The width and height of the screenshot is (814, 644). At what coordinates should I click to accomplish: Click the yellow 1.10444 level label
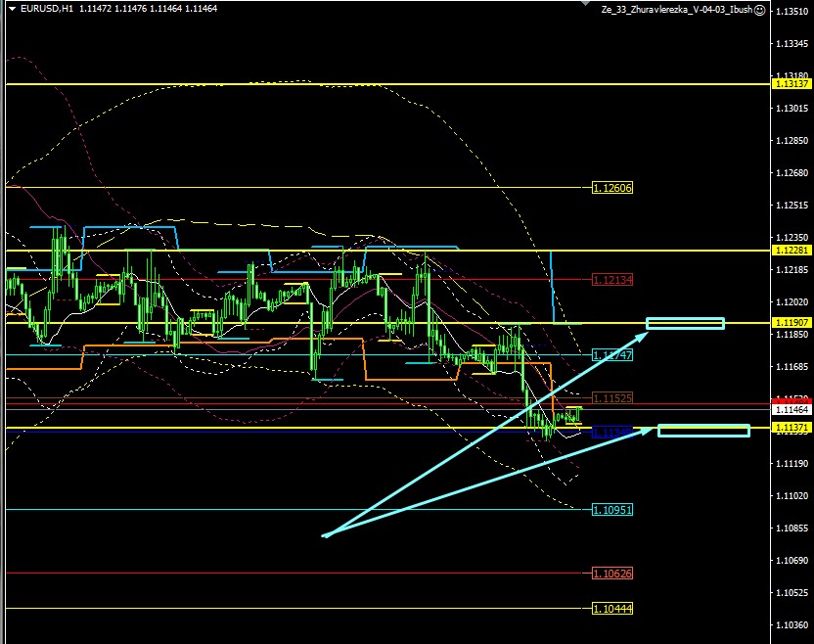612,608
